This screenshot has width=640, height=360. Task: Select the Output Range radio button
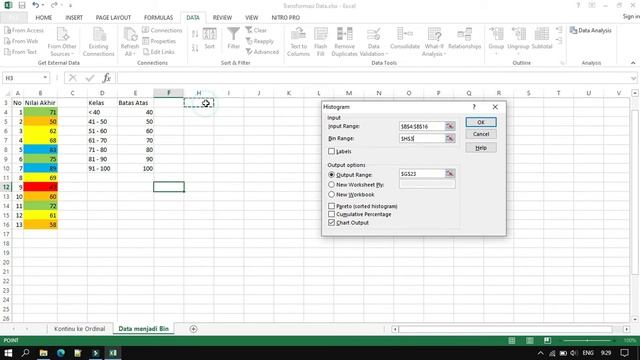coord(331,175)
